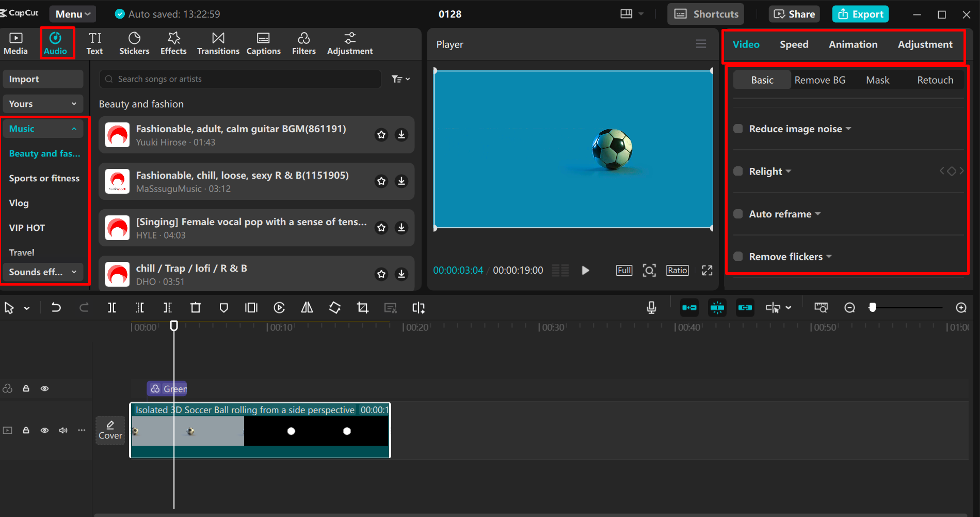Open the Filters panel
Viewport: 980px width, 517px height.
(303, 42)
